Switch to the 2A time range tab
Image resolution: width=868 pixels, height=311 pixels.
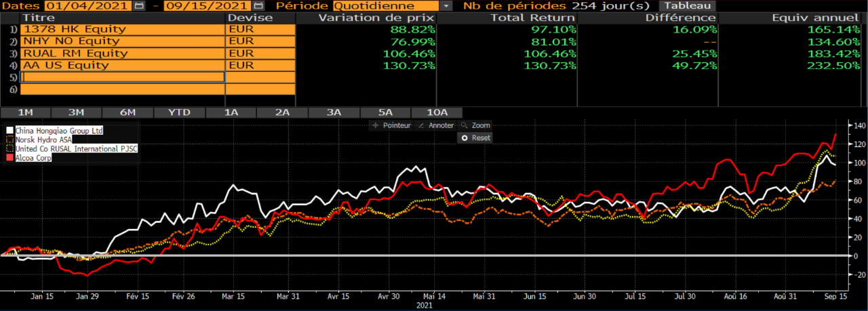click(x=283, y=112)
